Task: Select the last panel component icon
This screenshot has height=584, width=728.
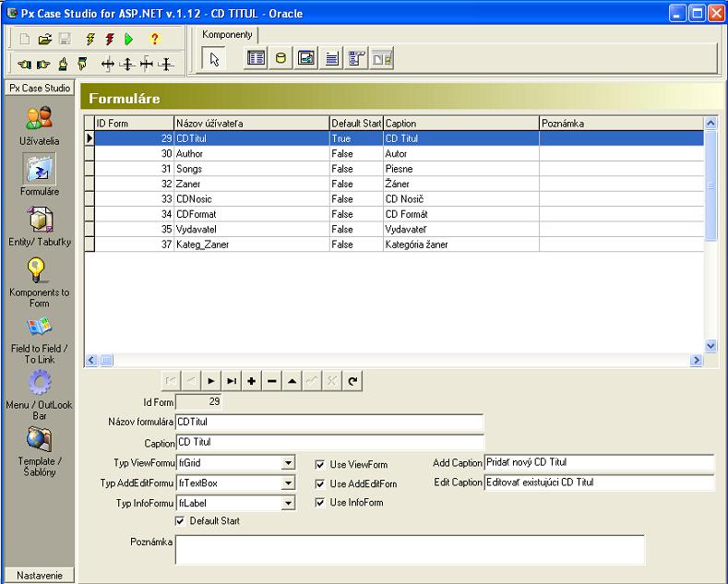Action: tap(382, 58)
